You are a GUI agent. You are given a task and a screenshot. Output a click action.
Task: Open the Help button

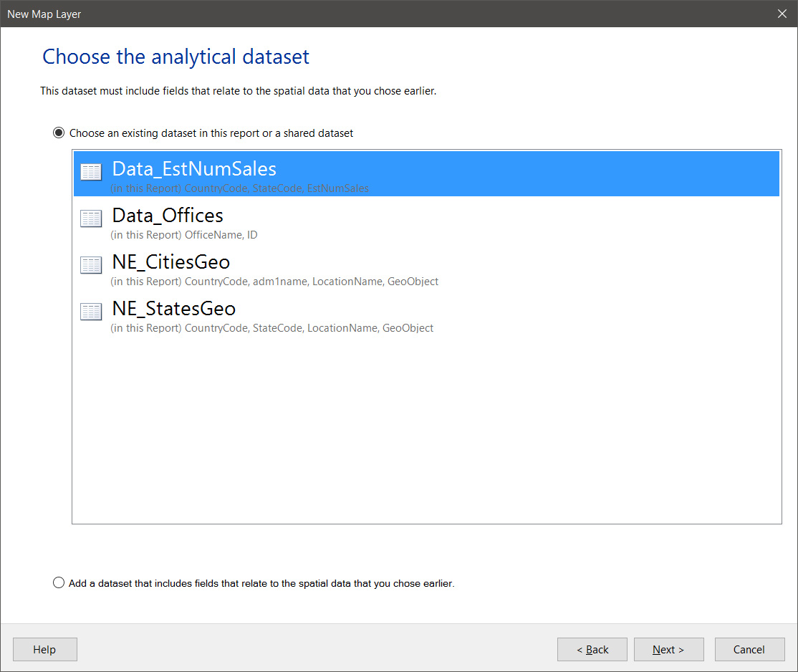[x=44, y=650]
